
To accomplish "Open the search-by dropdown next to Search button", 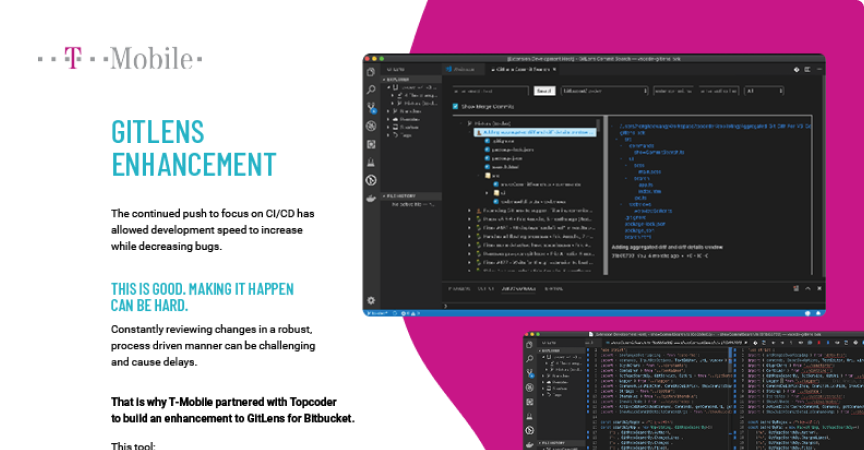I will click(604, 91).
